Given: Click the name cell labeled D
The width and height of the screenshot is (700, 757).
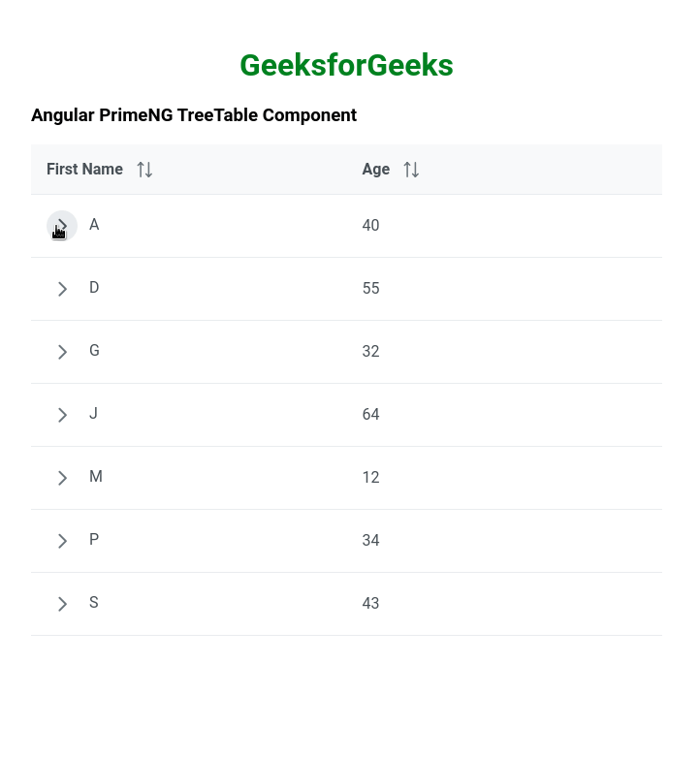Looking at the screenshot, I should [x=94, y=288].
